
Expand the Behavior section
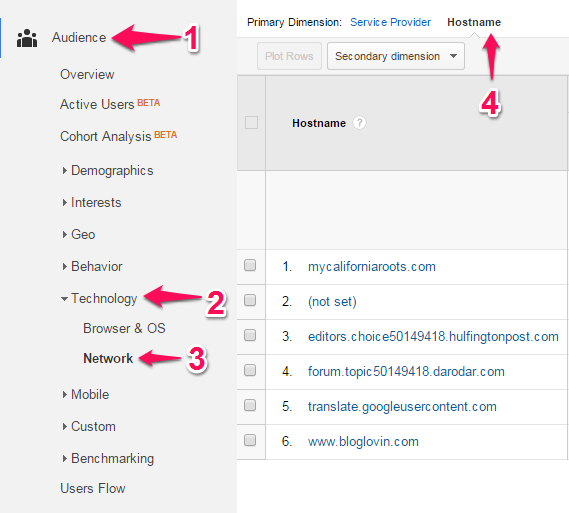coord(92,266)
